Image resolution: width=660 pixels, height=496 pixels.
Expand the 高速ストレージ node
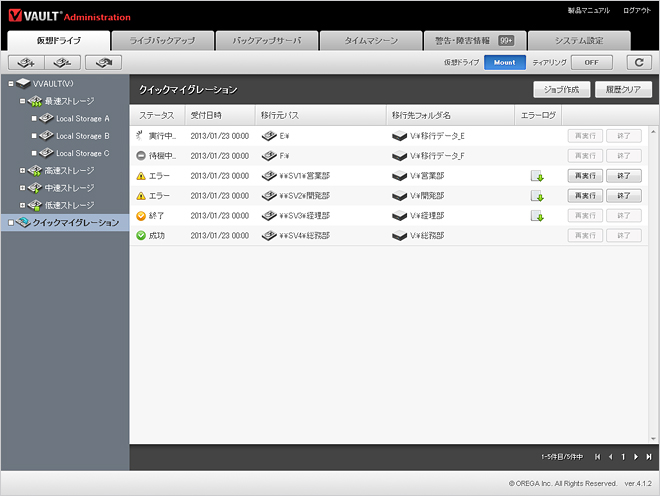(22, 171)
